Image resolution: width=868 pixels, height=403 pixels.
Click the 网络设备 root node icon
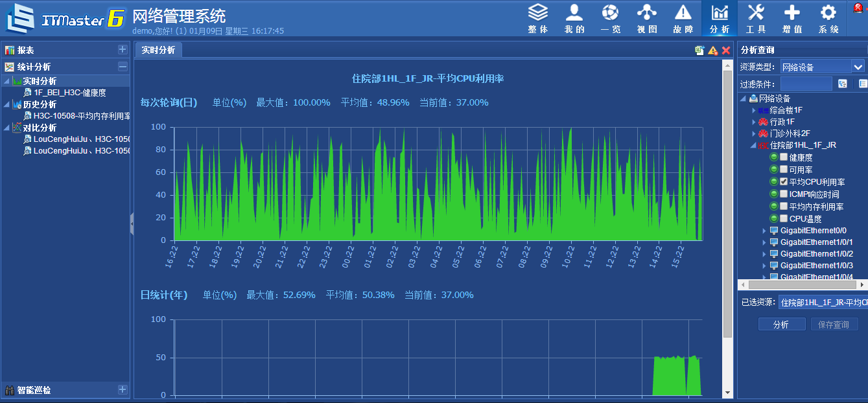(753, 98)
